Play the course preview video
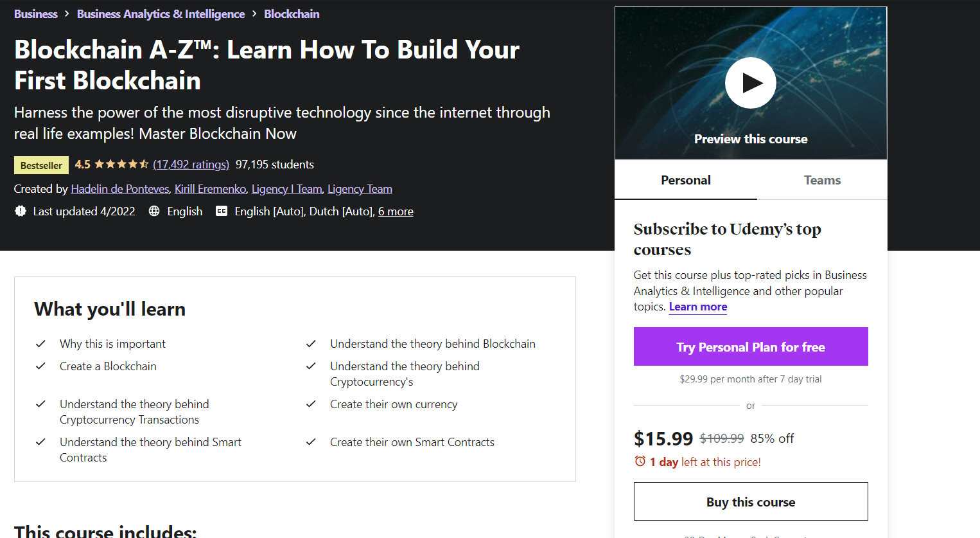This screenshot has width=980, height=538. tap(750, 83)
